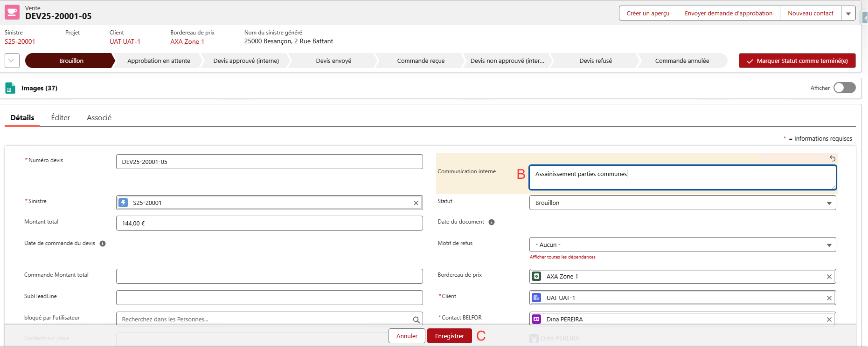Clear the UAT UAT-1 Client value
The height and width of the screenshot is (347, 868).
click(829, 298)
